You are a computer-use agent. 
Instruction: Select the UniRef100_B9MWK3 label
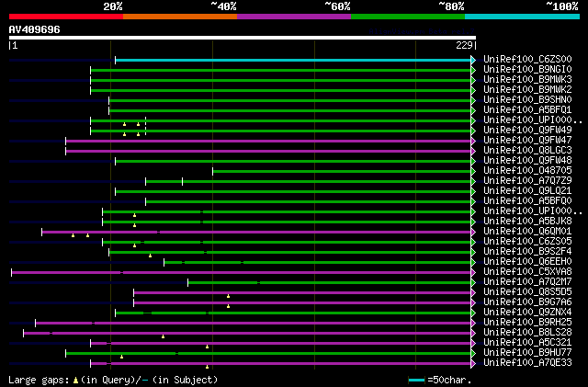pyautogui.click(x=527, y=80)
